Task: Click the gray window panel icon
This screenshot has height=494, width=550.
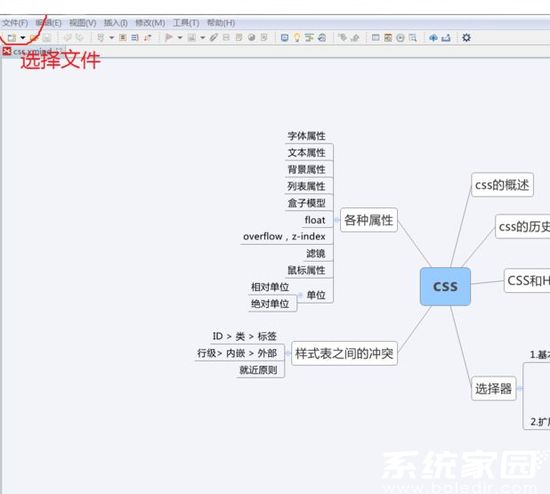Action: pyautogui.click(x=375, y=37)
